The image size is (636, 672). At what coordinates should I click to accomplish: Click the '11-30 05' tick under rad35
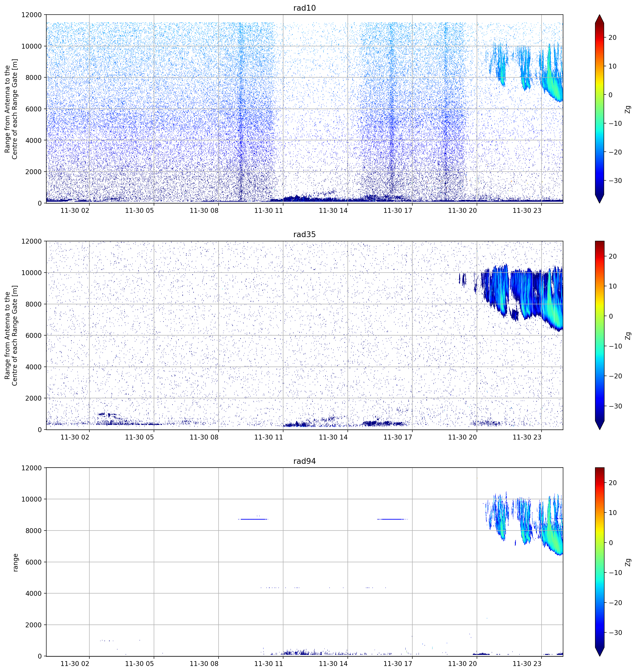tap(139, 437)
